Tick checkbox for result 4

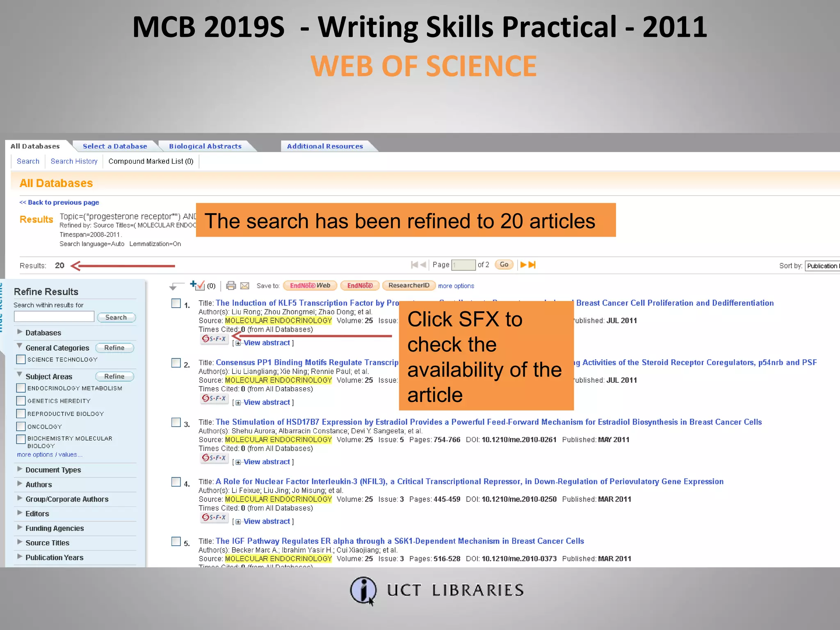point(176,482)
